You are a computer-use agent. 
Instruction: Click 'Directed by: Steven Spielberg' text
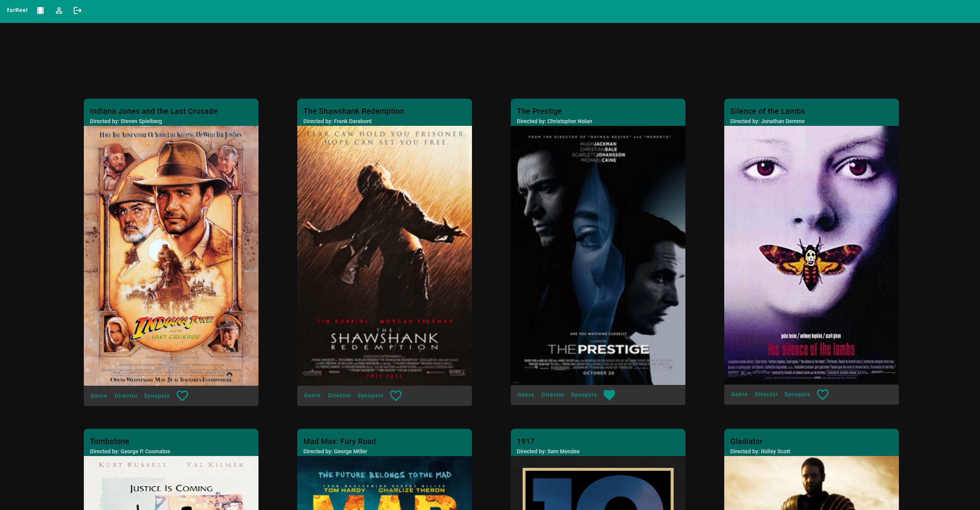click(x=126, y=121)
